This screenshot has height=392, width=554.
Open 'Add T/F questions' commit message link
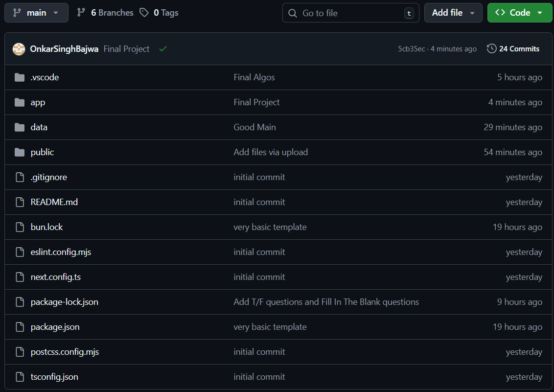click(326, 302)
